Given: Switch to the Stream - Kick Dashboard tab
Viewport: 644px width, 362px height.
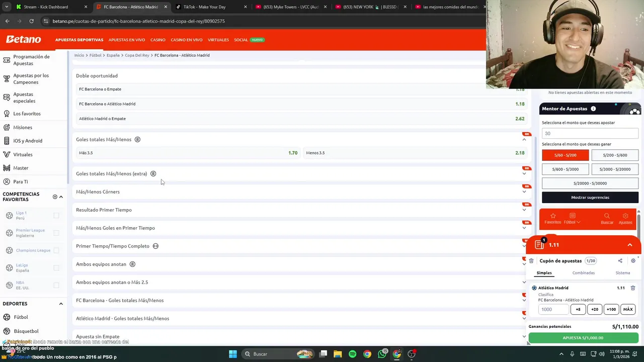Looking at the screenshot, I should 52,7.
